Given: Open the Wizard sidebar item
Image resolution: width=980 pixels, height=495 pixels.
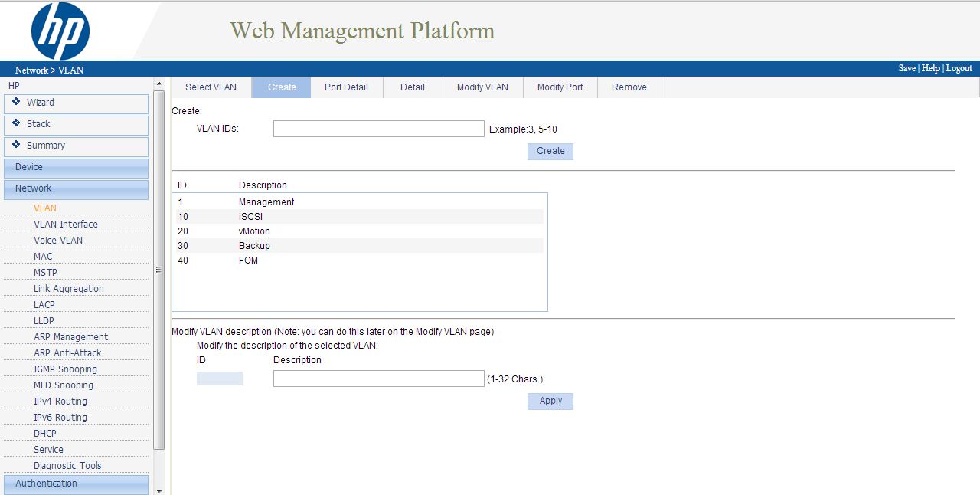Looking at the screenshot, I should click(76, 103).
